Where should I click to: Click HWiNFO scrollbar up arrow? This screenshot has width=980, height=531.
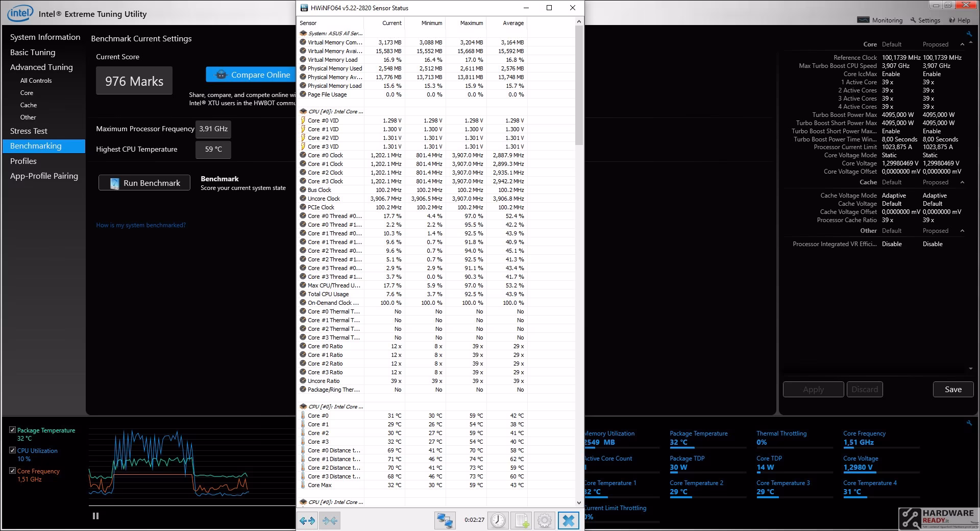coord(579,21)
